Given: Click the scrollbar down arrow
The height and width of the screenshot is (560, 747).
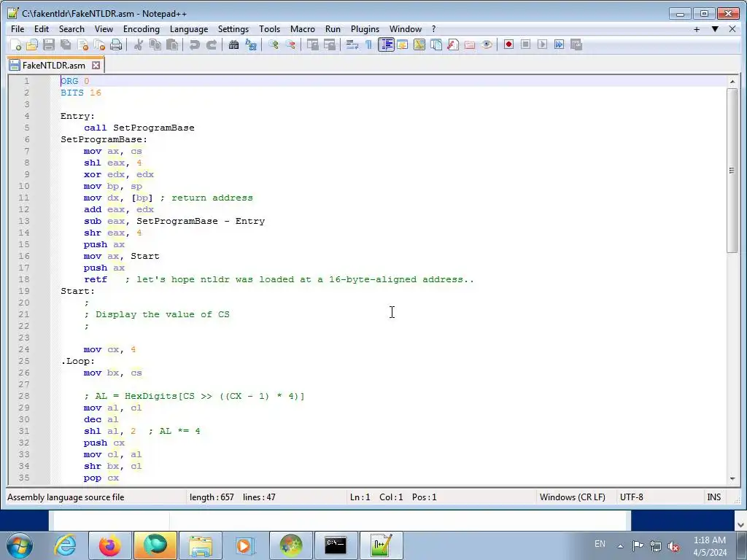Looking at the screenshot, I should [732, 478].
